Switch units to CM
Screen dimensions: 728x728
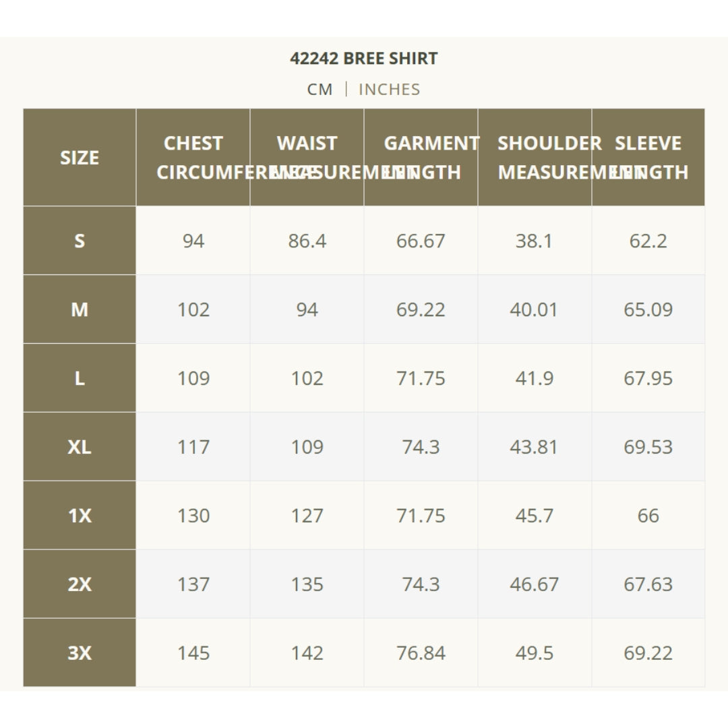pyautogui.click(x=320, y=89)
